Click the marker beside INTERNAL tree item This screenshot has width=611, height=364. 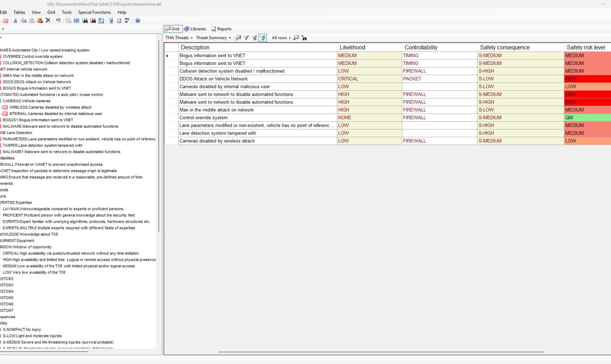tap(5, 113)
